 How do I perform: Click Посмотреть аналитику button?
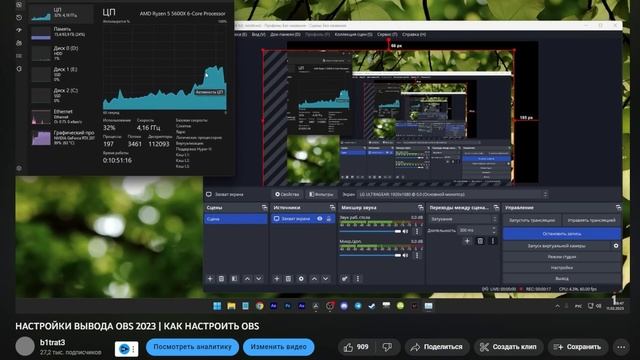click(x=192, y=347)
